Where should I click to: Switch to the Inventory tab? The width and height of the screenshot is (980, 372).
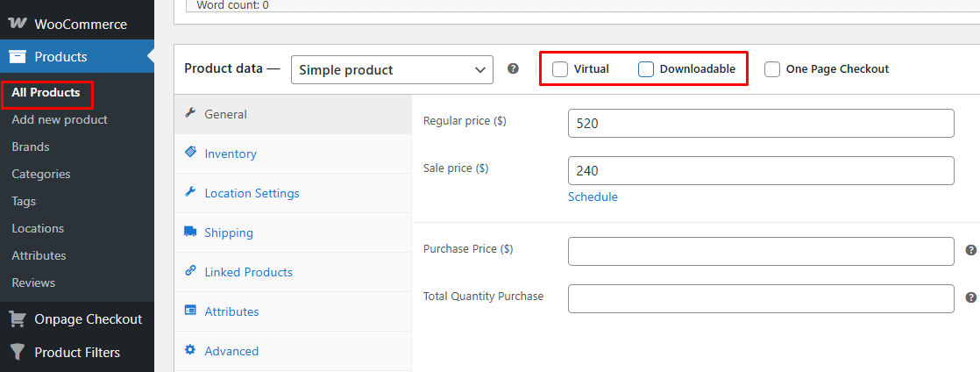[293, 154]
